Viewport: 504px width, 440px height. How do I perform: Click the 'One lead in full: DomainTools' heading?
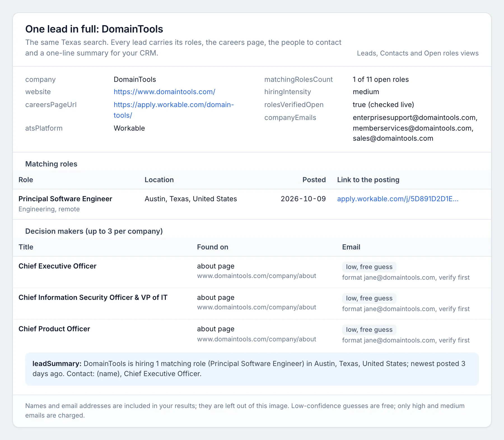click(94, 29)
